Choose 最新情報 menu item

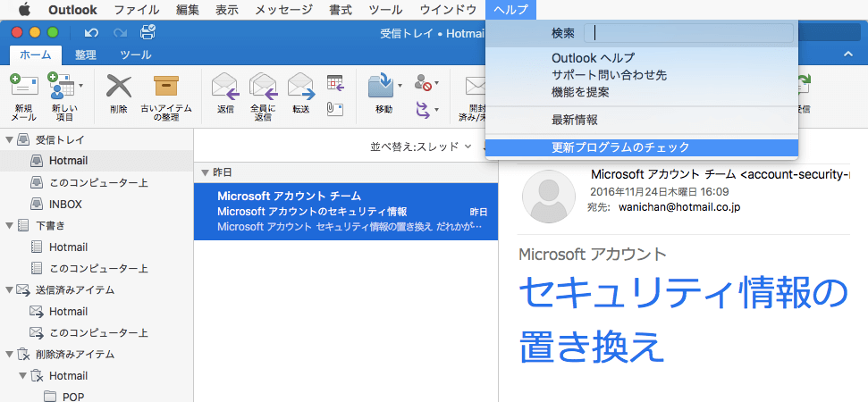[x=642, y=120]
